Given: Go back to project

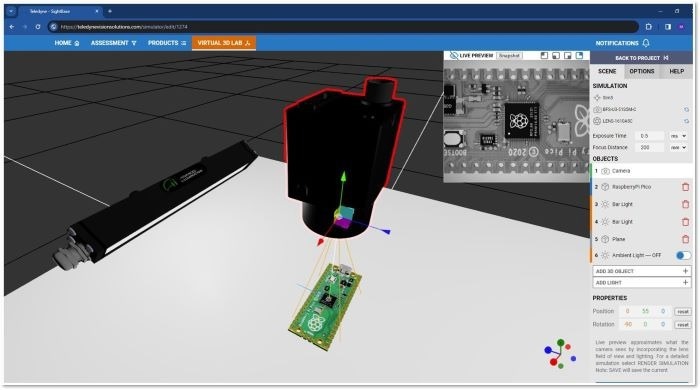Looking at the screenshot, I should (x=642, y=58).
